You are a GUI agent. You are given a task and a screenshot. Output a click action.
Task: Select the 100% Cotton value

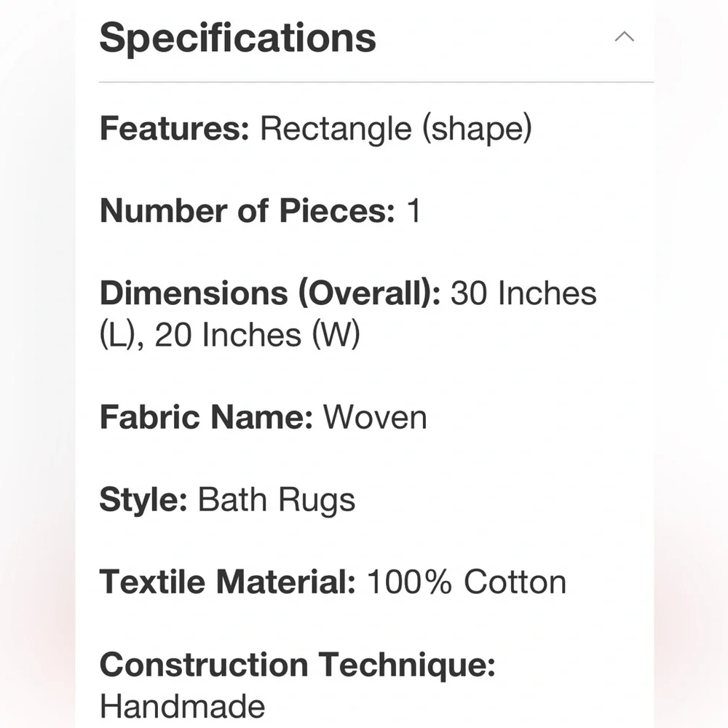pyautogui.click(x=467, y=582)
